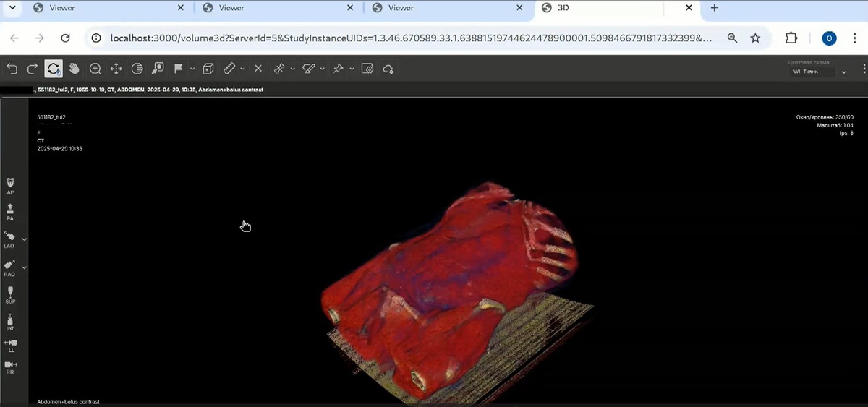Open a new browser tab

715,8
